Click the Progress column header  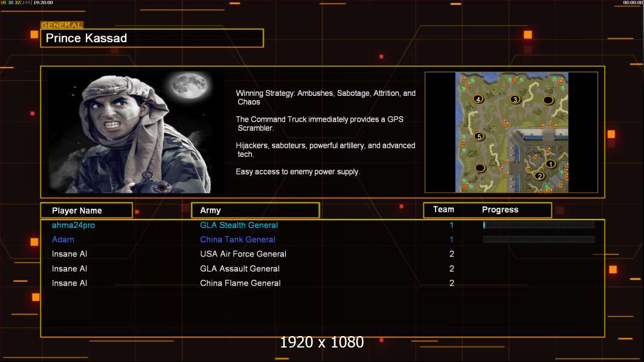point(500,209)
